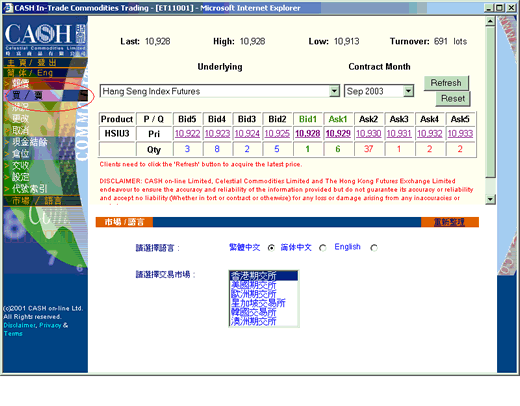The width and height of the screenshot is (520, 406).
Task: Click the Bid3 price 10,924
Action: click(x=247, y=134)
